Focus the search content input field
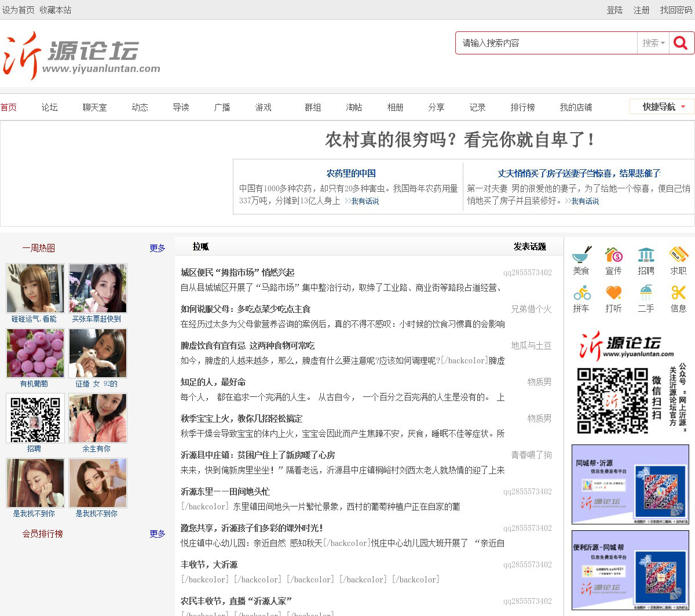This screenshot has height=616, width=695. (x=546, y=43)
